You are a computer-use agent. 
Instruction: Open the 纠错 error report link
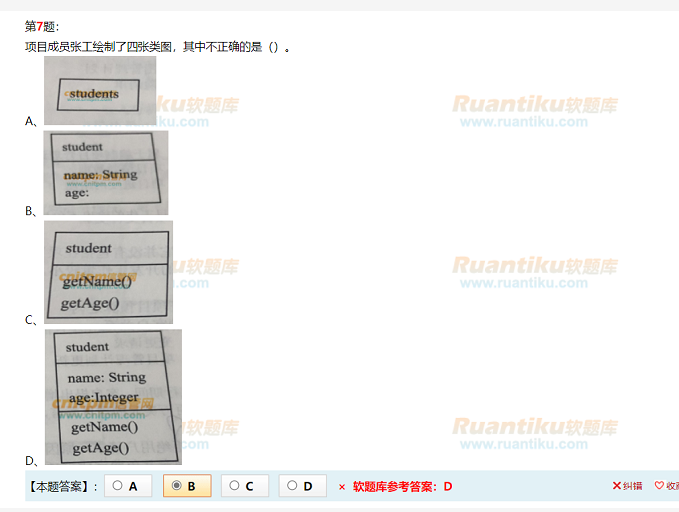pos(632,486)
